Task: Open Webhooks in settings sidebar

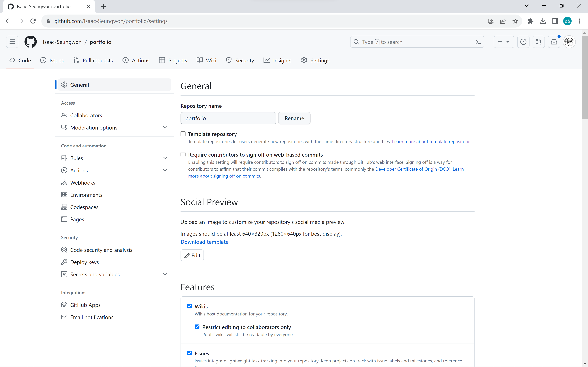Action: (x=83, y=183)
